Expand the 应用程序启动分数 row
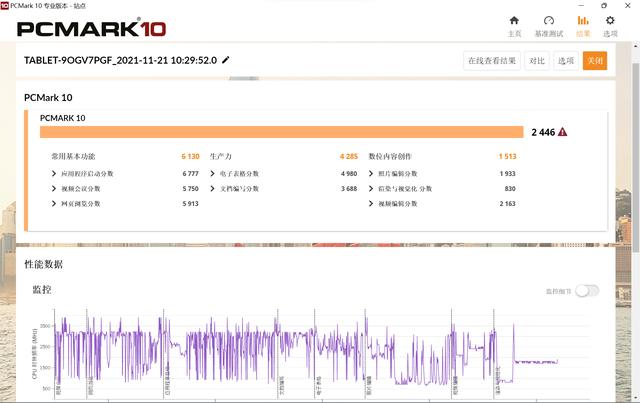Screen dimensions: 640x403 coord(54,173)
